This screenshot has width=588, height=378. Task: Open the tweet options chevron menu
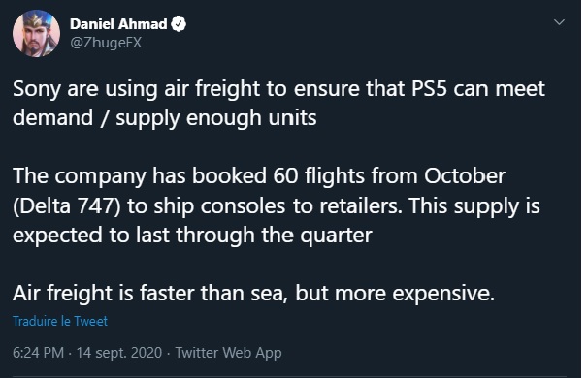[x=559, y=22]
